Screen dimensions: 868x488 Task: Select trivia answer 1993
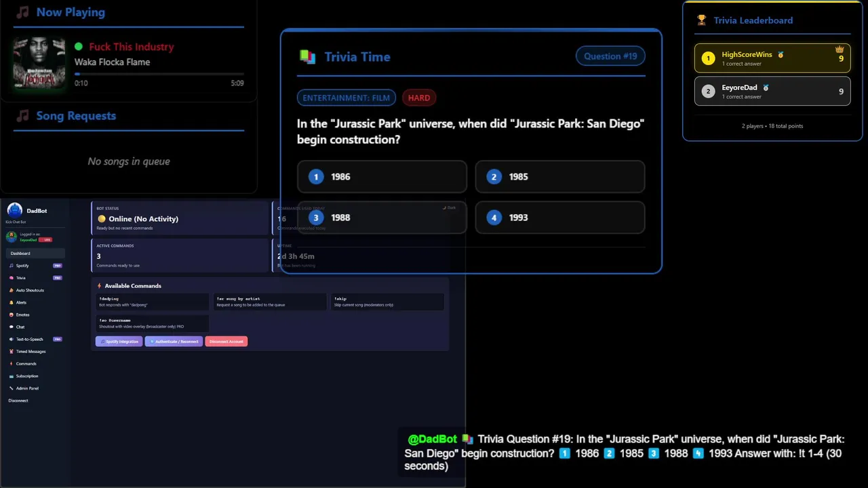(x=560, y=218)
